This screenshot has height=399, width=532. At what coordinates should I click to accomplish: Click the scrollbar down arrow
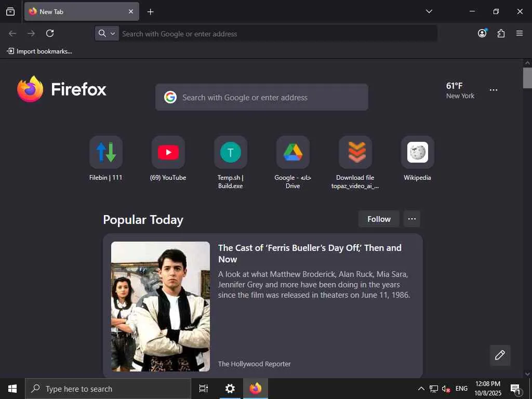tap(527, 374)
